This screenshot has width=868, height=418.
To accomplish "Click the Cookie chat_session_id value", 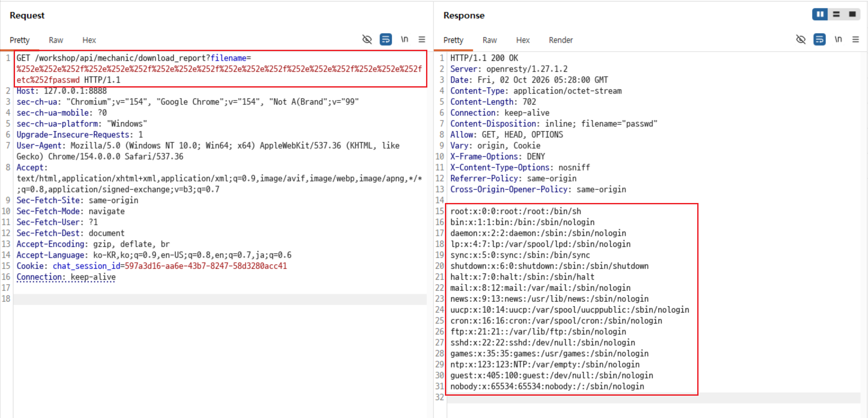I will (x=206, y=266).
